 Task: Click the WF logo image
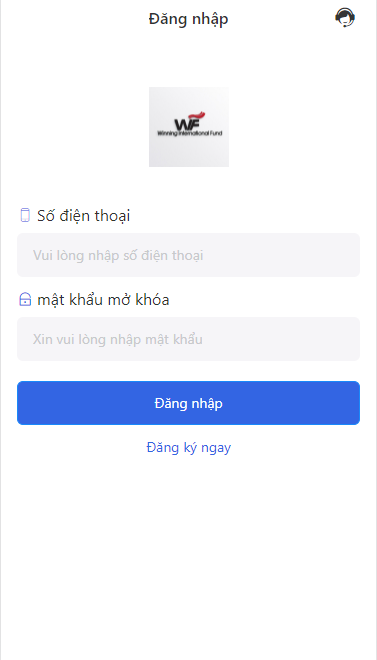(x=189, y=127)
